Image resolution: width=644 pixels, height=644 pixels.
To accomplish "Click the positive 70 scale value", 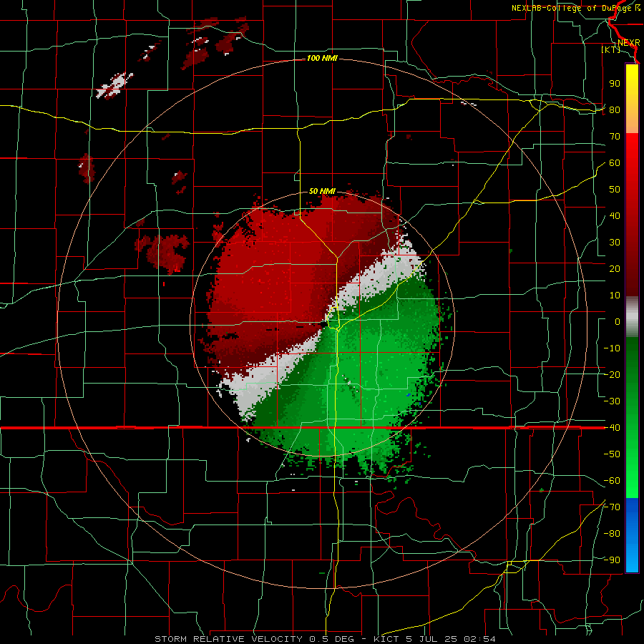I will pos(615,137).
